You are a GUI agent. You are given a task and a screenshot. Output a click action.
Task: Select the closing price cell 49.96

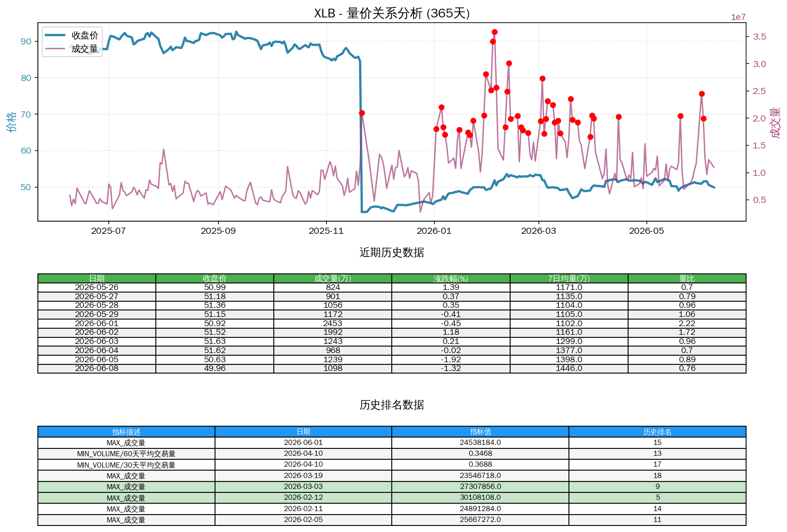click(x=215, y=368)
